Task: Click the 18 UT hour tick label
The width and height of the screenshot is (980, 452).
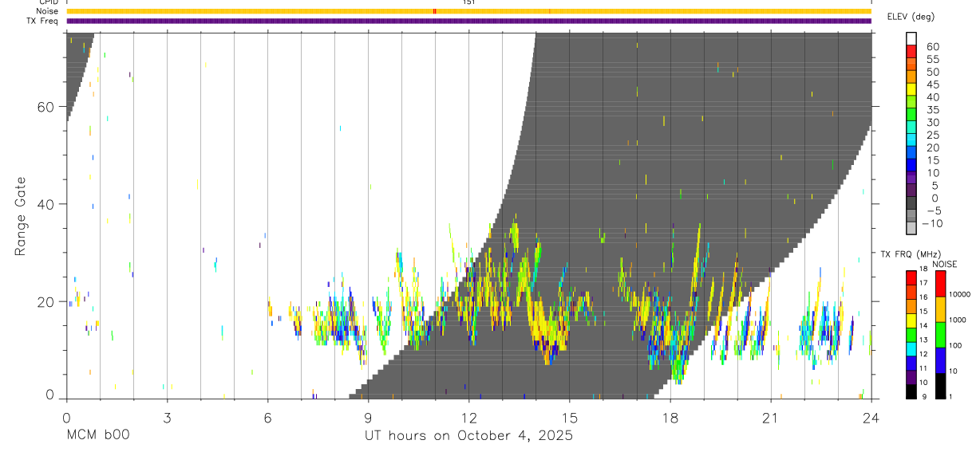Action: coord(670,419)
